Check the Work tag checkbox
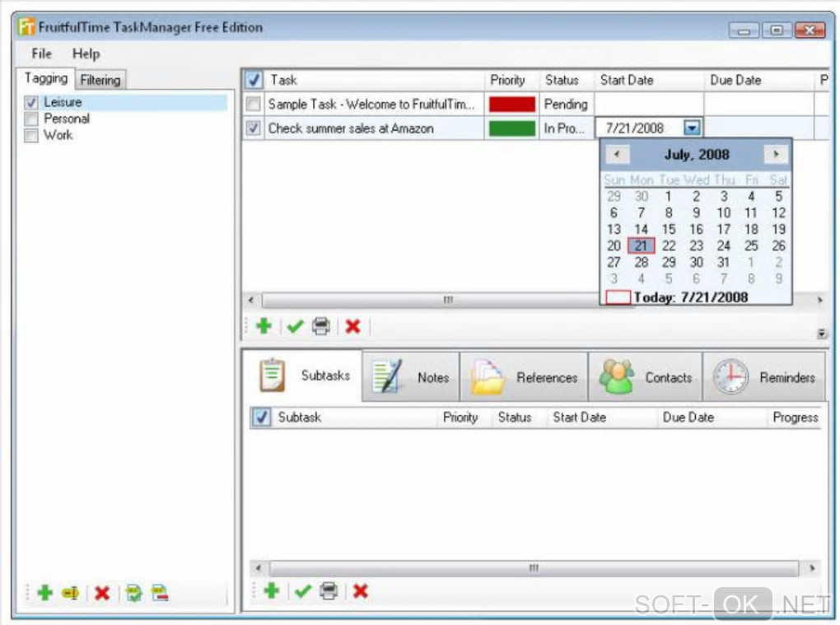840x625 pixels. (x=31, y=136)
